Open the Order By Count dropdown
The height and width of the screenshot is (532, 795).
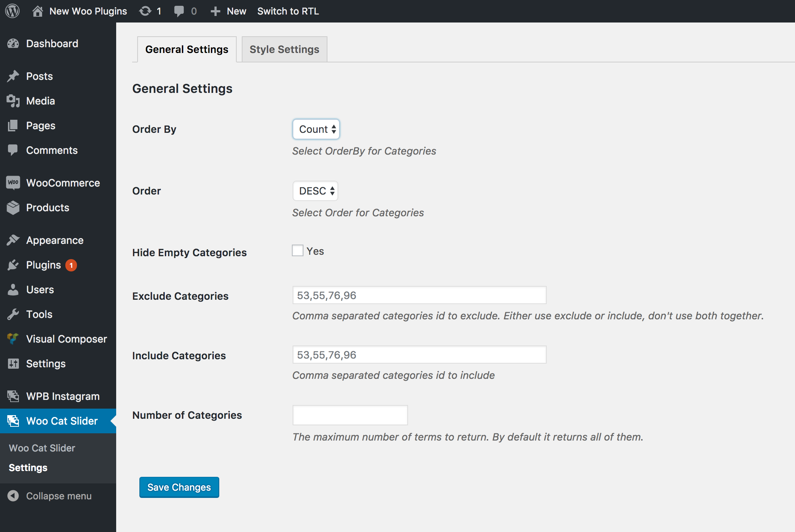316,130
